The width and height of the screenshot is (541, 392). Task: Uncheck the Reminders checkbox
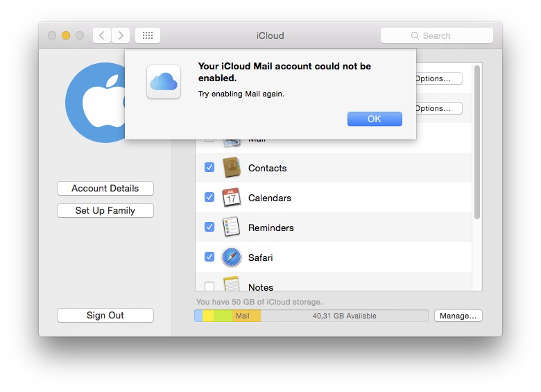[209, 227]
